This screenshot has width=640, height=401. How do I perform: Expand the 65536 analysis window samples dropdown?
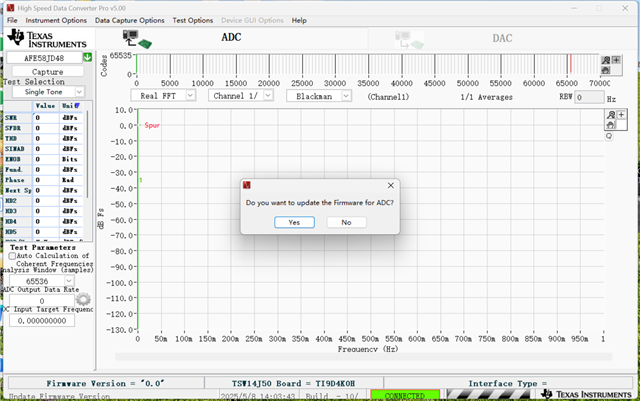pyautogui.click(x=69, y=281)
